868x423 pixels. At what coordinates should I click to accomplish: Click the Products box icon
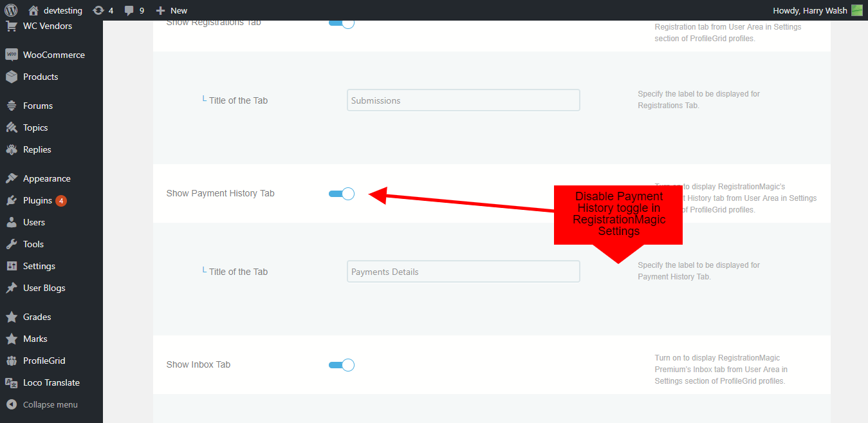coord(11,77)
